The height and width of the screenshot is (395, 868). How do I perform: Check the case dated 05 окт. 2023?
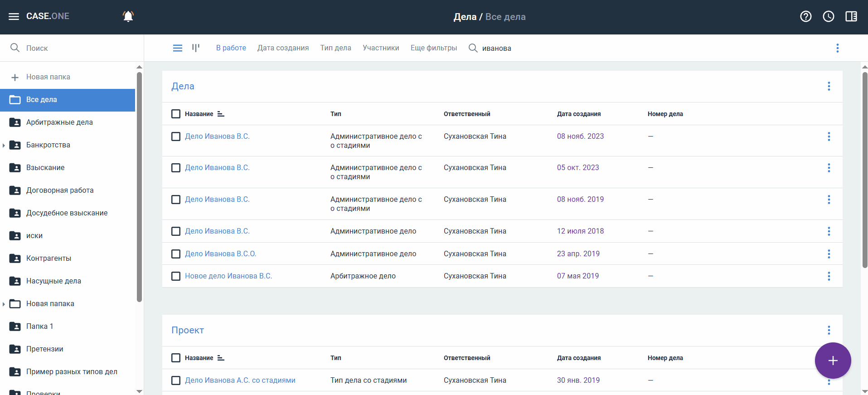(176, 168)
